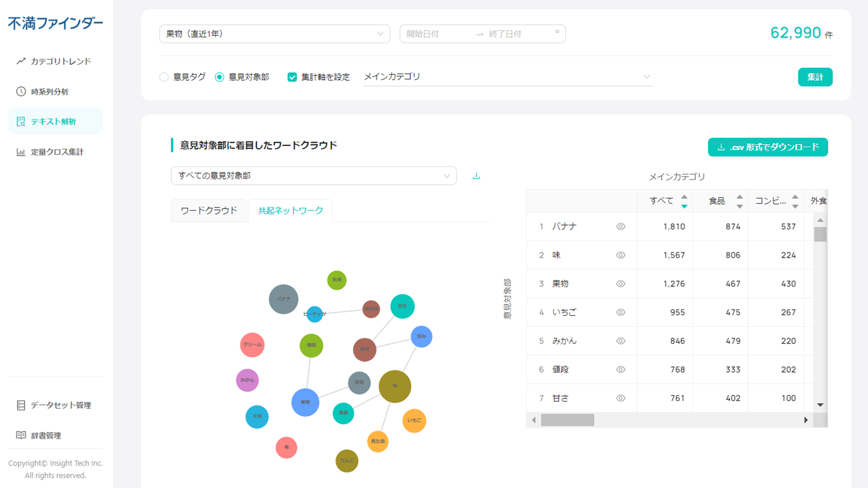Click the calendar icon in date range

coord(557,32)
